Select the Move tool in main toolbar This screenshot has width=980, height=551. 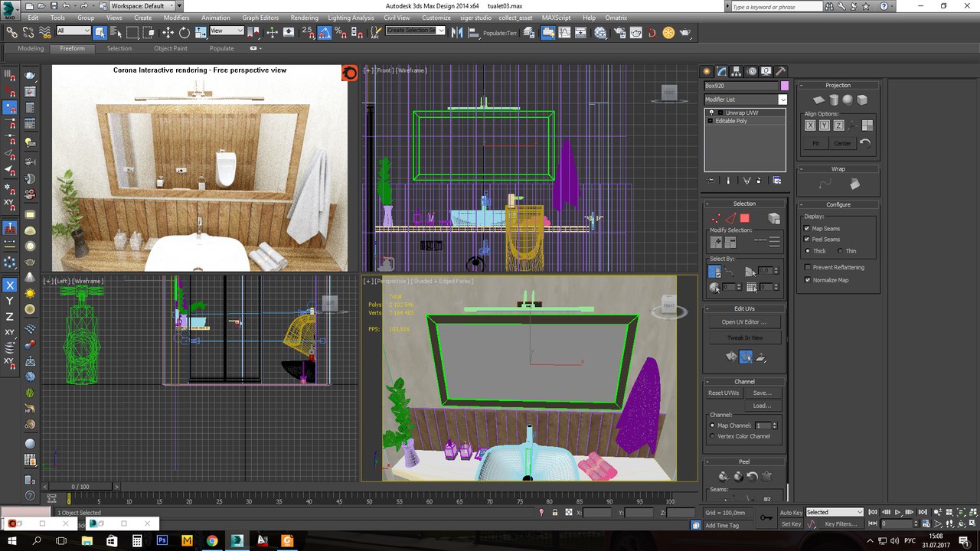pyautogui.click(x=168, y=32)
